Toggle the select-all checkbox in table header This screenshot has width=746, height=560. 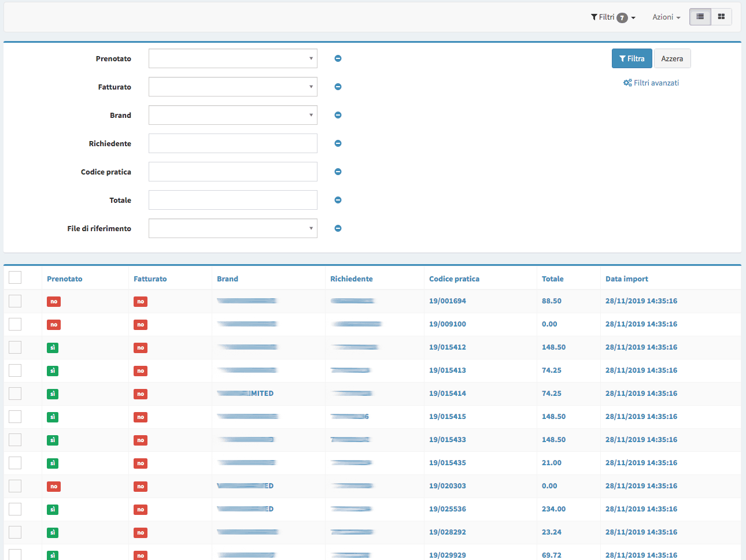click(x=15, y=277)
